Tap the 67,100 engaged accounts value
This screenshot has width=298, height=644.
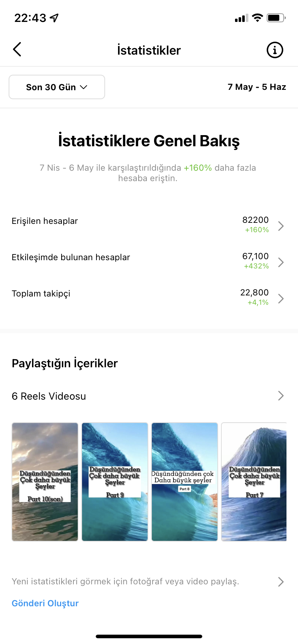point(256,256)
